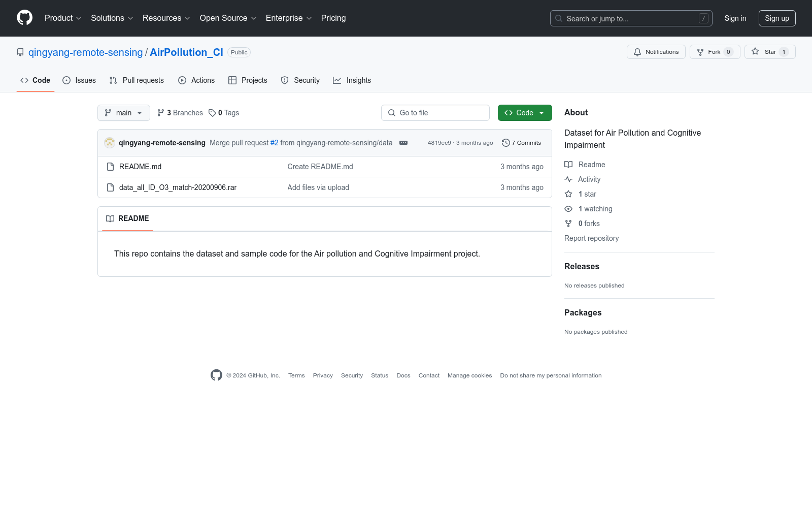Star the AirPollution_CI repository
The height and width of the screenshot is (508, 812).
click(770, 52)
